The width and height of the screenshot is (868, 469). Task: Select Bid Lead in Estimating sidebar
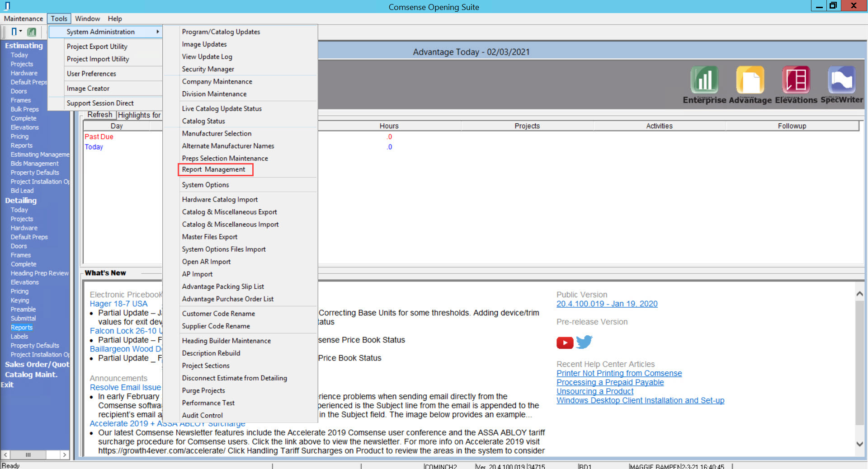click(x=22, y=191)
